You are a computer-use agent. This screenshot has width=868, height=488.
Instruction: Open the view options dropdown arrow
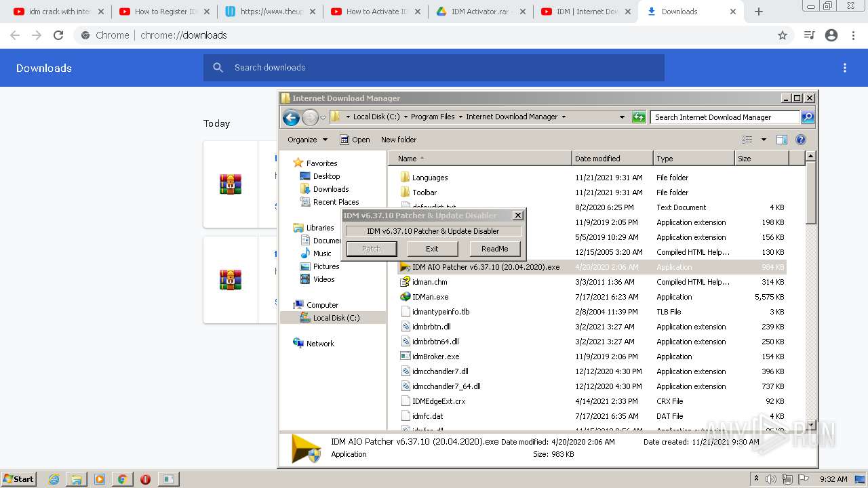click(764, 140)
